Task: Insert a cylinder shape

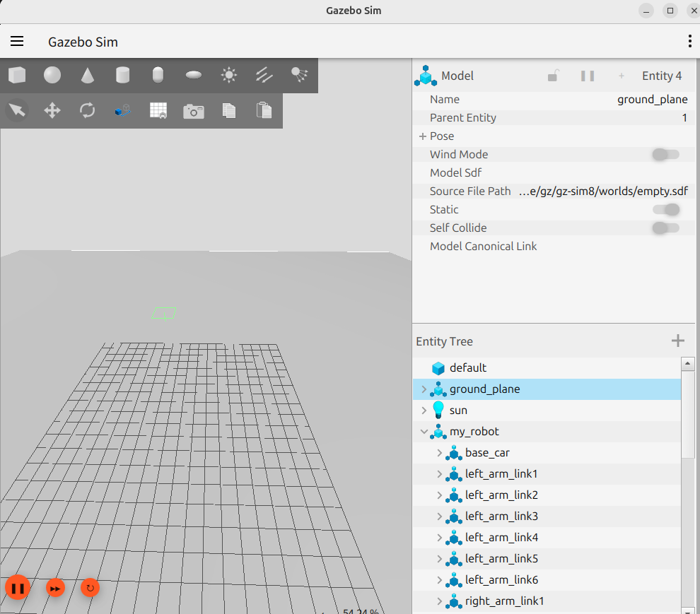Action: coord(122,75)
